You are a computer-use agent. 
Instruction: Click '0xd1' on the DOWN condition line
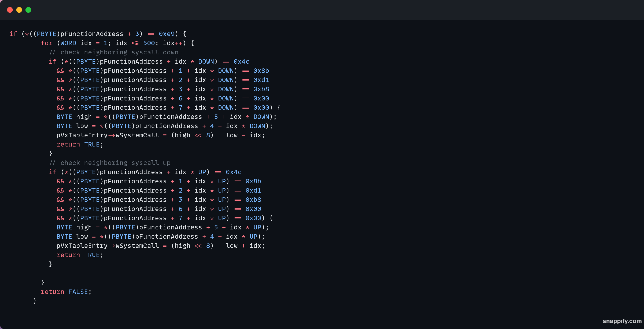pos(261,80)
